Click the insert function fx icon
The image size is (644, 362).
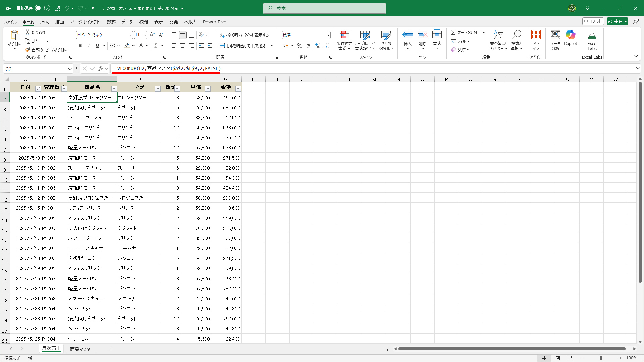point(101,69)
